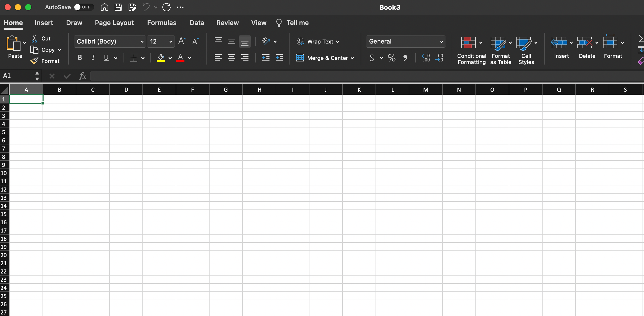Toggle Italic formatting on cell
The width and height of the screenshot is (644, 316).
point(93,58)
